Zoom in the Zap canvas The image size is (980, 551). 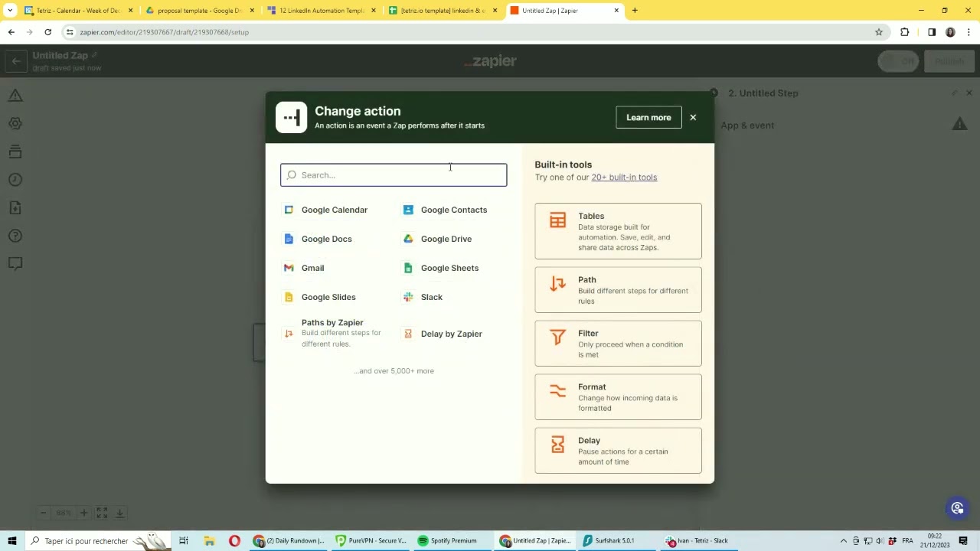pyautogui.click(x=84, y=513)
